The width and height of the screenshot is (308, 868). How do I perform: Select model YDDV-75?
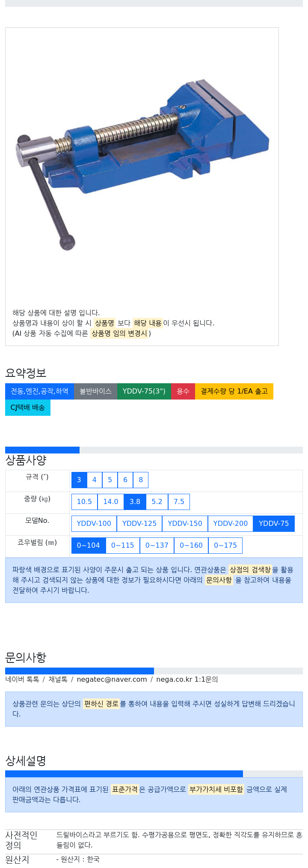click(274, 524)
